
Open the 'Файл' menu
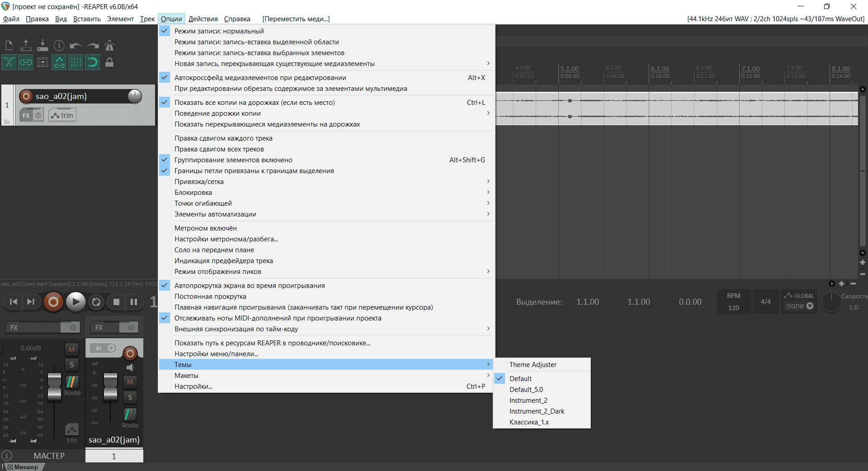[x=11, y=19]
